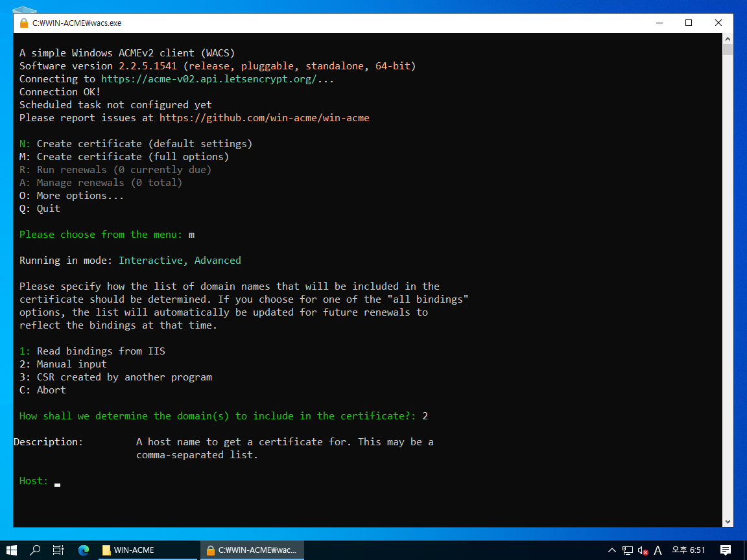The image size is (747, 560).
Task: Launch Microsoft Edge from taskbar
Action: click(84, 550)
